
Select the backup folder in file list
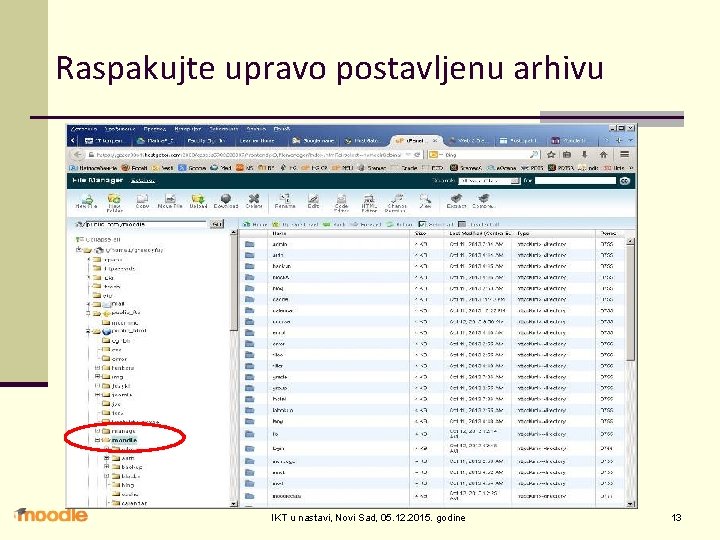(x=433, y=266)
